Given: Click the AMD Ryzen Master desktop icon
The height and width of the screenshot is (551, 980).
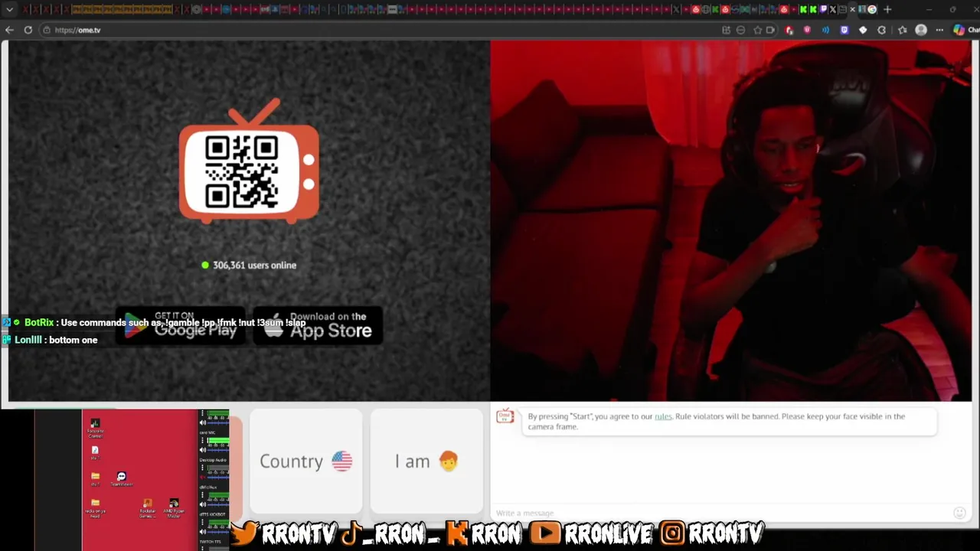Looking at the screenshot, I should (x=174, y=507).
